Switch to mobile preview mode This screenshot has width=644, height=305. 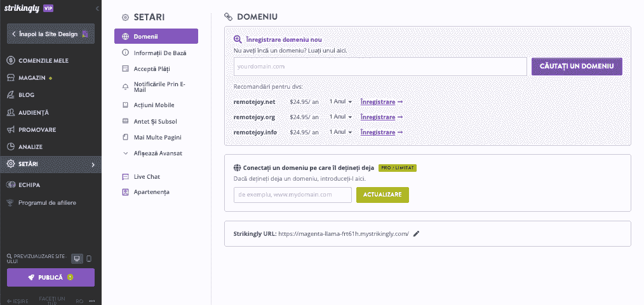tap(89, 259)
